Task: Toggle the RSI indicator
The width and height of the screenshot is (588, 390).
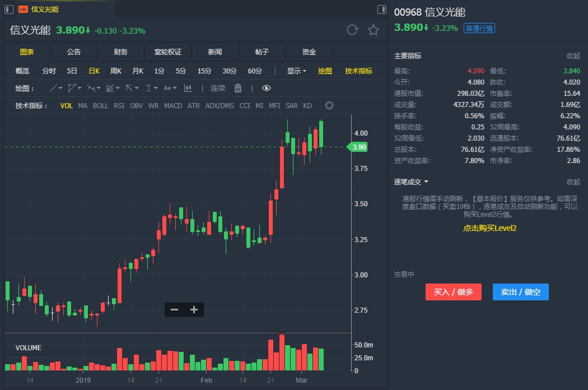Action: pos(119,106)
